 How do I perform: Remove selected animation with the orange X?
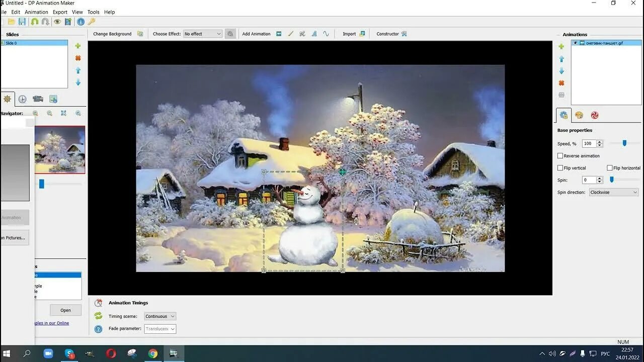pyautogui.click(x=561, y=83)
